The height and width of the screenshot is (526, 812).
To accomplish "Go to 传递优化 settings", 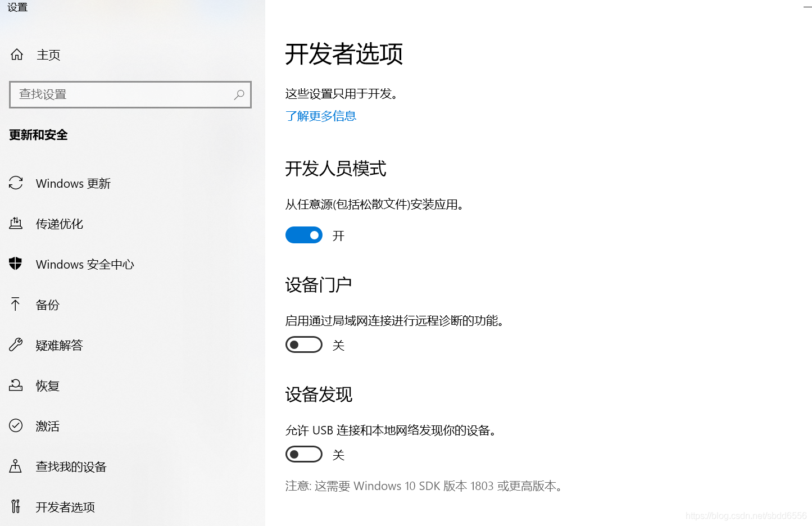I will tap(60, 224).
